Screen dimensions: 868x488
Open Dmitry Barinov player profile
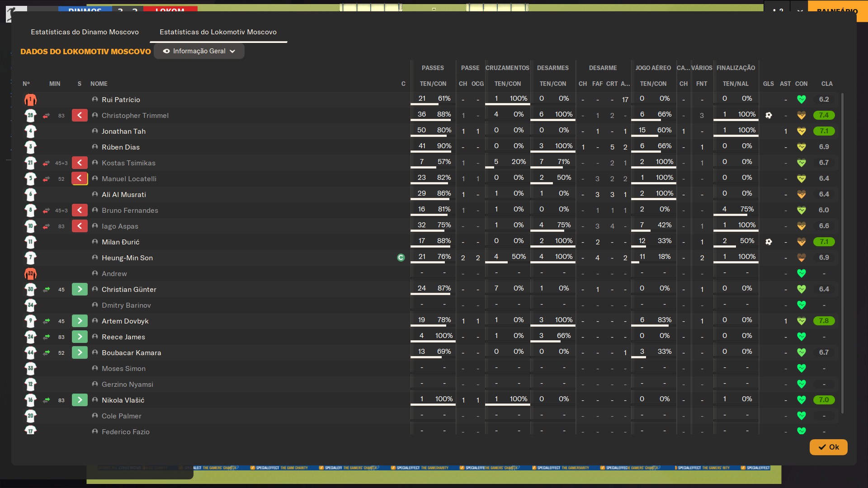click(x=126, y=305)
